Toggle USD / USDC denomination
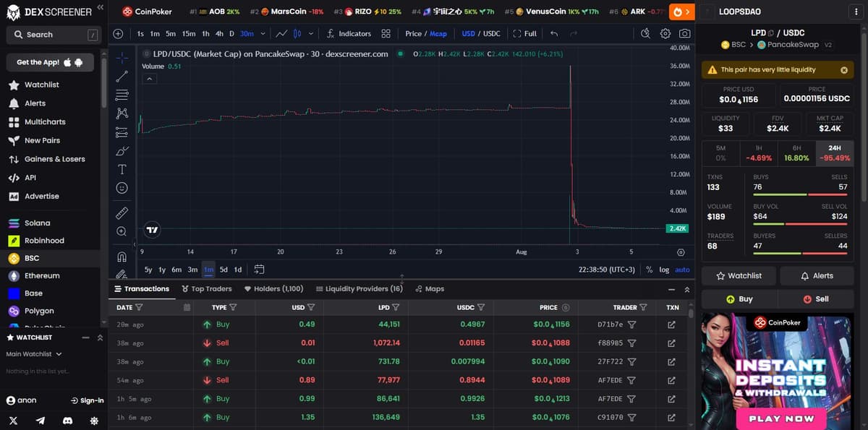This screenshot has width=868, height=430. pos(481,34)
